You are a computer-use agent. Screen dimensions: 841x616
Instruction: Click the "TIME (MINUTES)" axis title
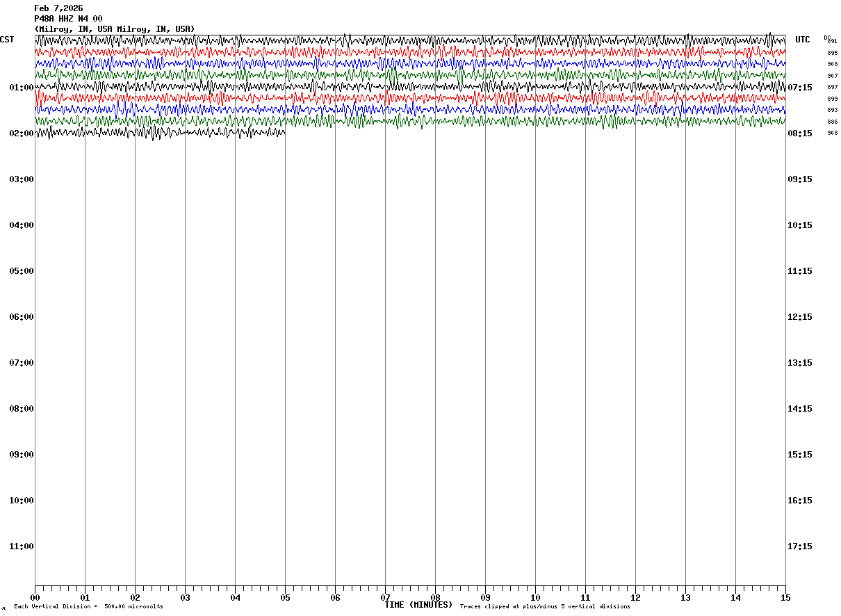click(x=418, y=605)
